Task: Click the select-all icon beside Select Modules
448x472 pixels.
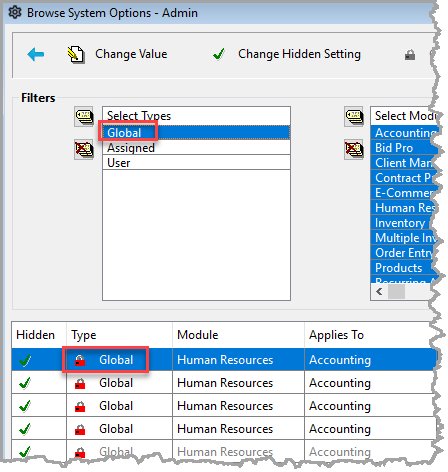Action: [x=354, y=117]
